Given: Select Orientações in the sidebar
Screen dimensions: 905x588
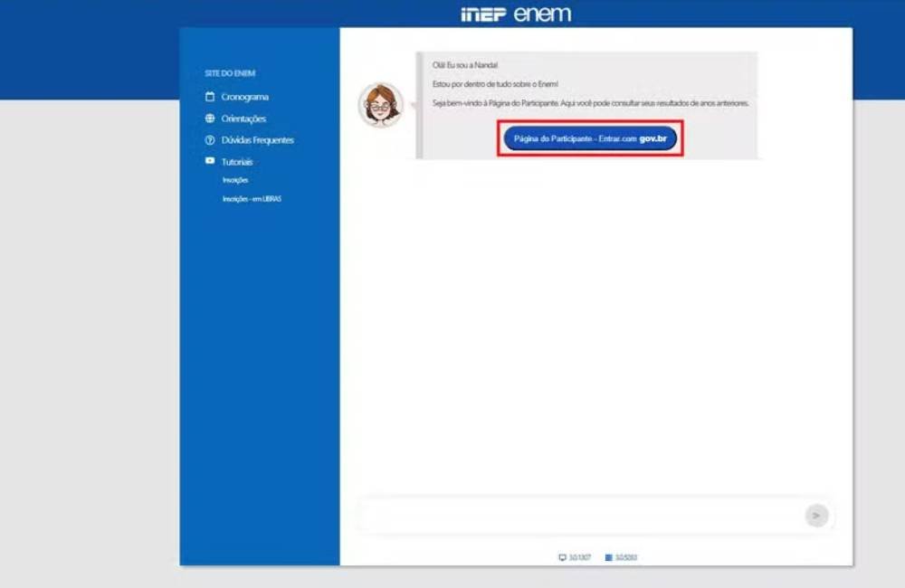Looking at the screenshot, I should 243,119.
